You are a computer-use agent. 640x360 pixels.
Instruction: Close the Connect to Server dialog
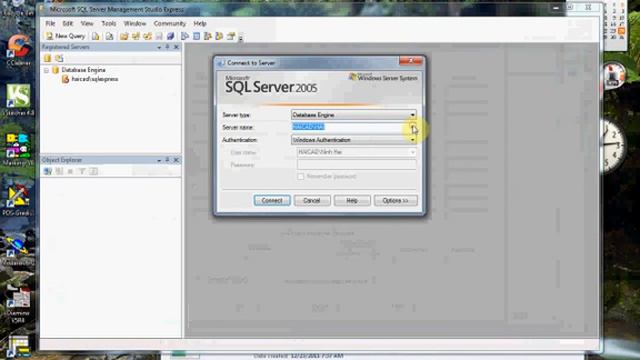pos(411,61)
